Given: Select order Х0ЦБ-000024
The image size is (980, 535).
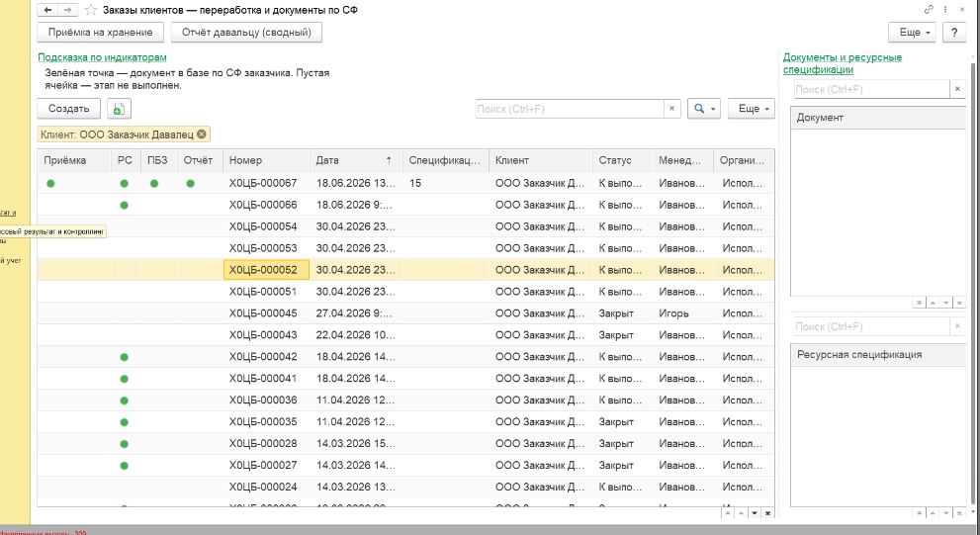Looking at the screenshot, I should coord(263,487).
